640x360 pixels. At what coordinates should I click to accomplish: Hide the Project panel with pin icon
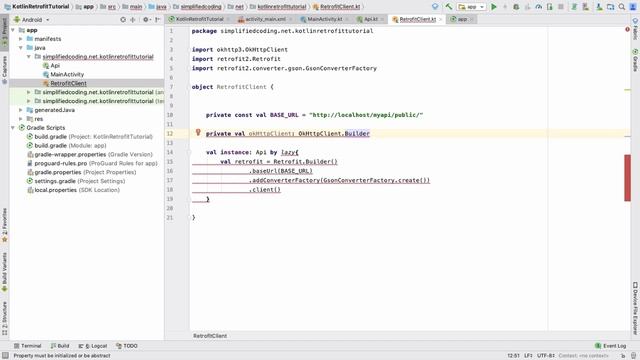(158, 19)
